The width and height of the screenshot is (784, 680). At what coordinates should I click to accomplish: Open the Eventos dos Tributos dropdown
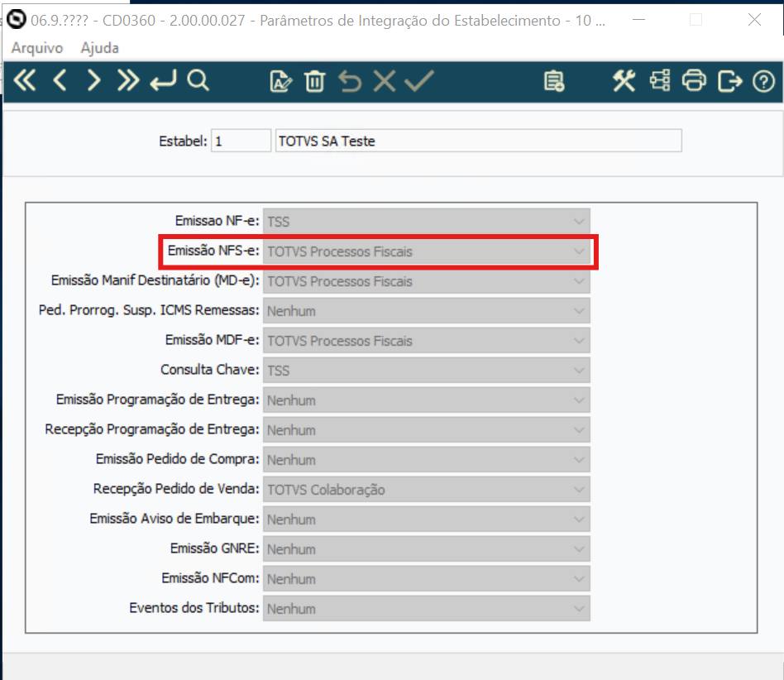[427, 609]
